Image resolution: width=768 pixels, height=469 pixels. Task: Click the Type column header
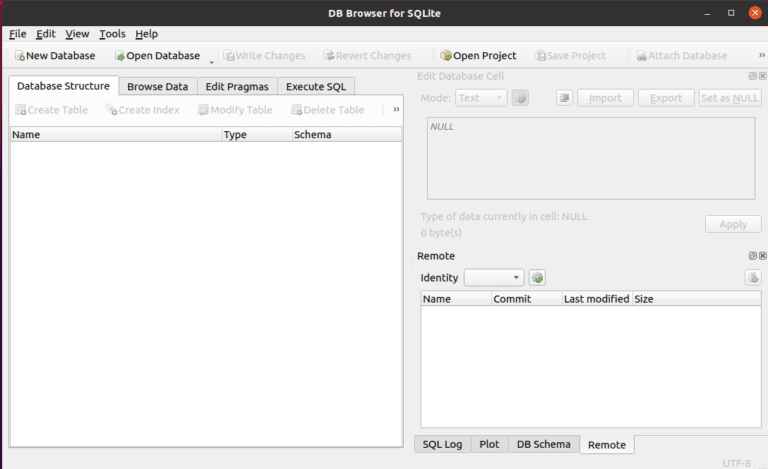click(257, 135)
